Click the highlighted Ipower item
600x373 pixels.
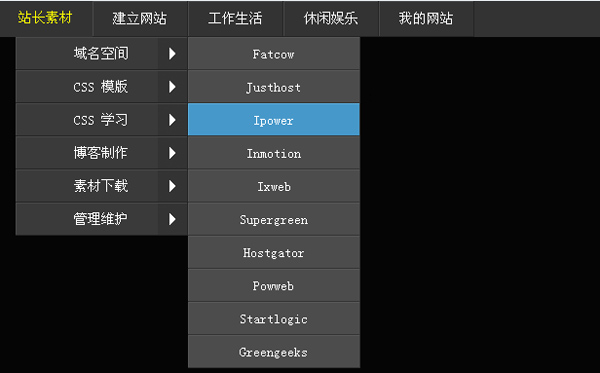click(x=274, y=119)
